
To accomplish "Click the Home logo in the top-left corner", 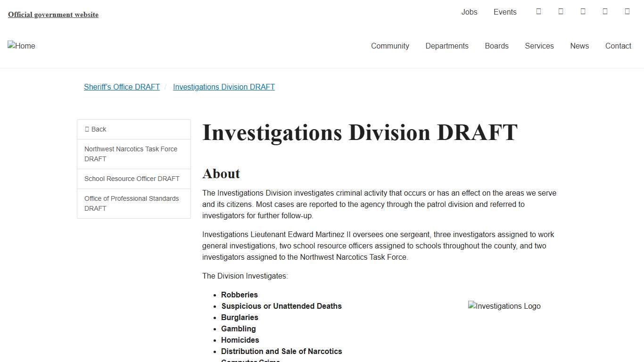I will pos(21,46).
